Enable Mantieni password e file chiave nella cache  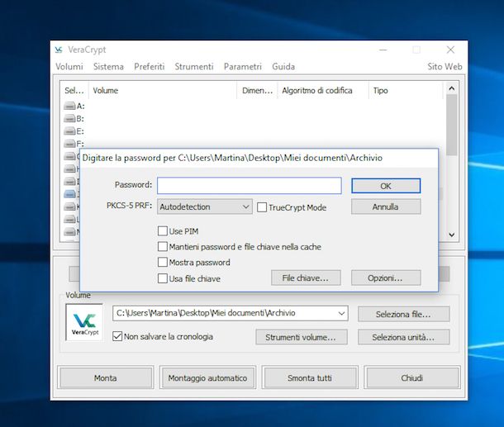click(162, 246)
